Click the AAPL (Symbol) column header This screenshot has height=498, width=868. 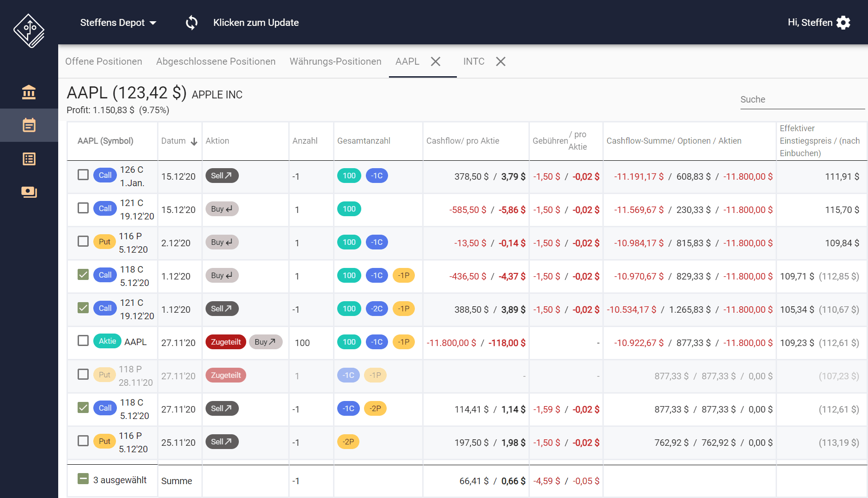[x=105, y=141]
